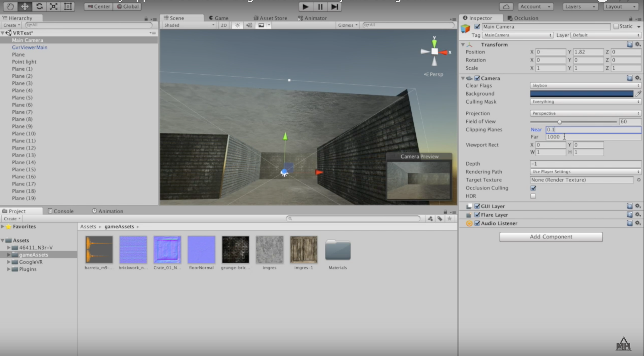Toggle 2D view in the Scene toolbar
This screenshot has height=356, width=644.
224,25
